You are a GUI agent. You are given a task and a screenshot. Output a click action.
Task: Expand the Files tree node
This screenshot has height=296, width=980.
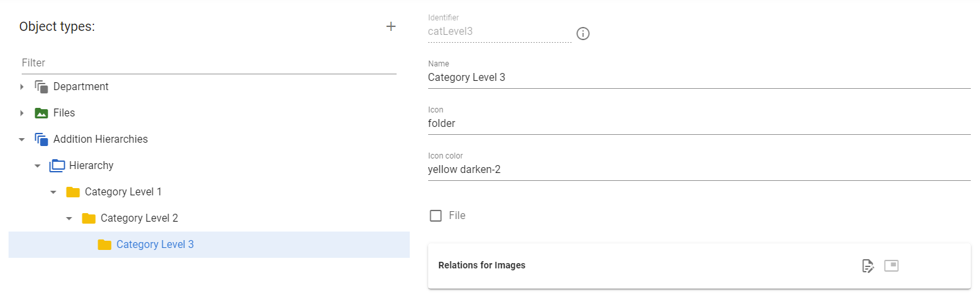[22, 113]
